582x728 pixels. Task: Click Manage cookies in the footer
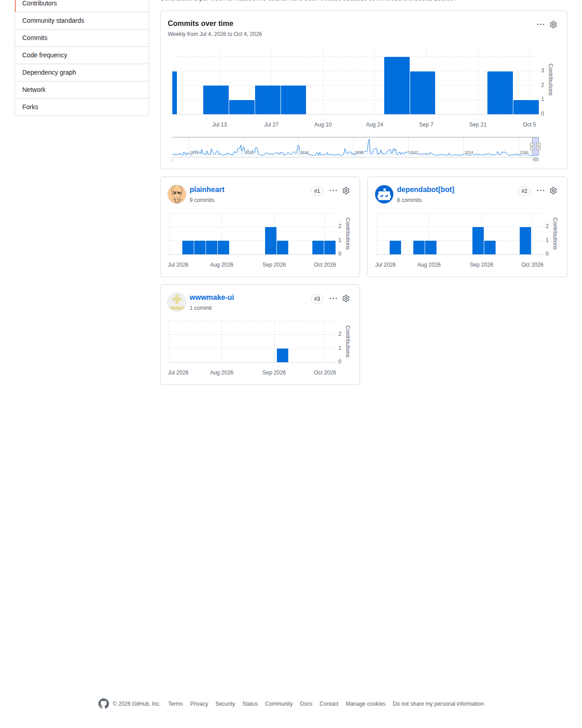pyautogui.click(x=366, y=704)
